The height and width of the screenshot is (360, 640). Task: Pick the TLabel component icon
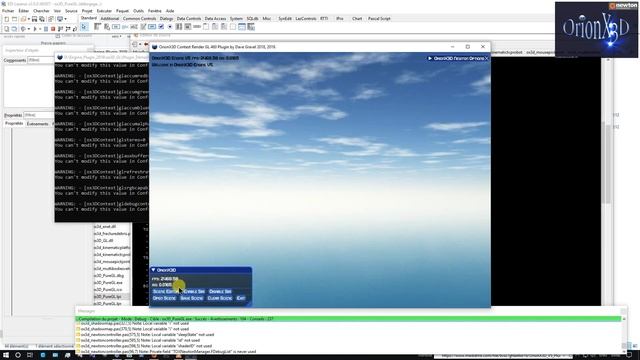tap(125, 27)
